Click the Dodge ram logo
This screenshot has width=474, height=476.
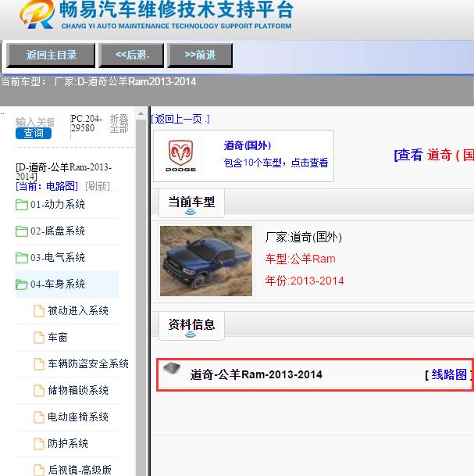(x=180, y=156)
